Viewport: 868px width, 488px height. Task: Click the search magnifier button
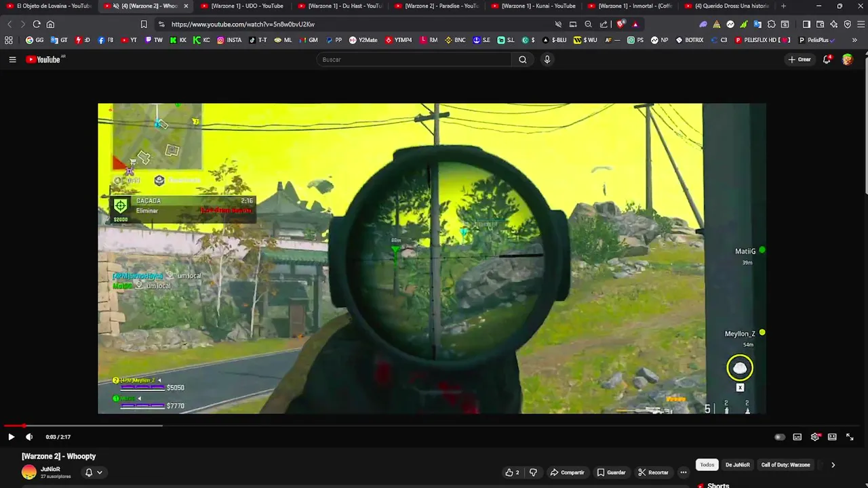point(522,60)
